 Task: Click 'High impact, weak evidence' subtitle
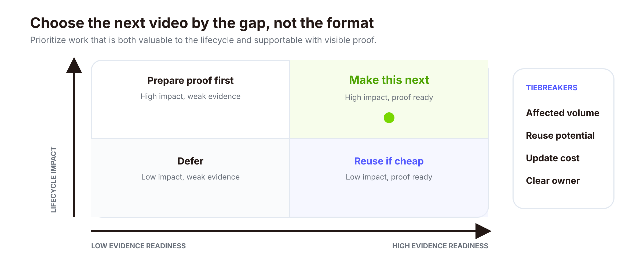point(190,96)
